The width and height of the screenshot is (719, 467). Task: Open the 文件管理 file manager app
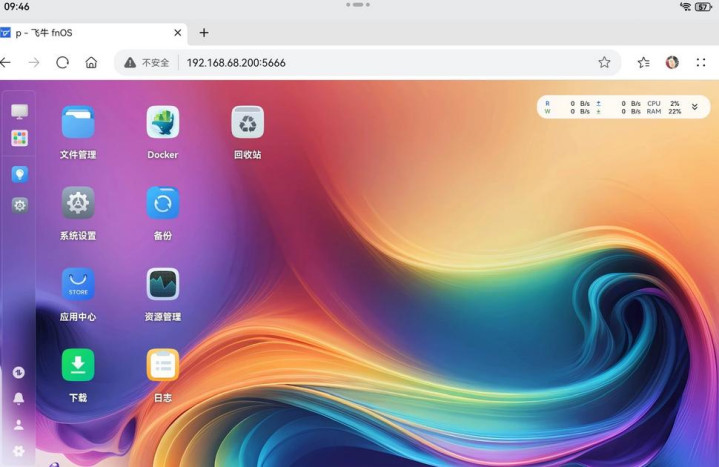click(x=78, y=122)
